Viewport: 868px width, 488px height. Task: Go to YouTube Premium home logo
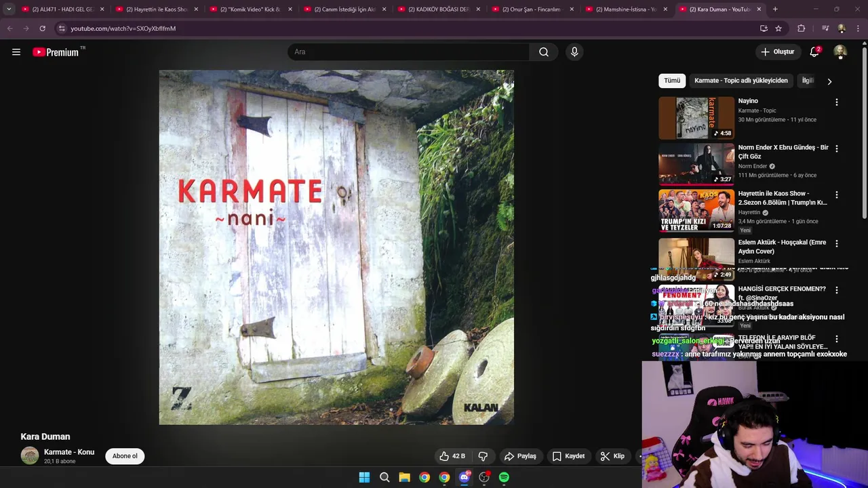coord(56,52)
